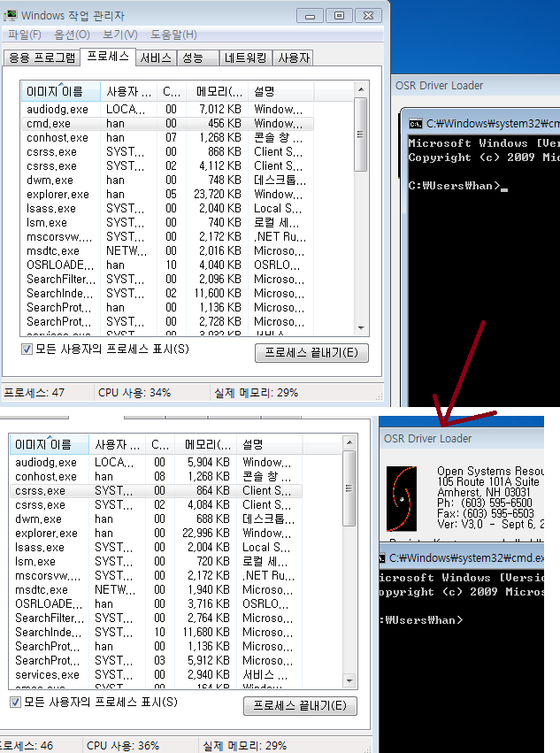The image size is (560, 753).
Task: Sort by 설명 column in lower process list
Action: (270, 444)
